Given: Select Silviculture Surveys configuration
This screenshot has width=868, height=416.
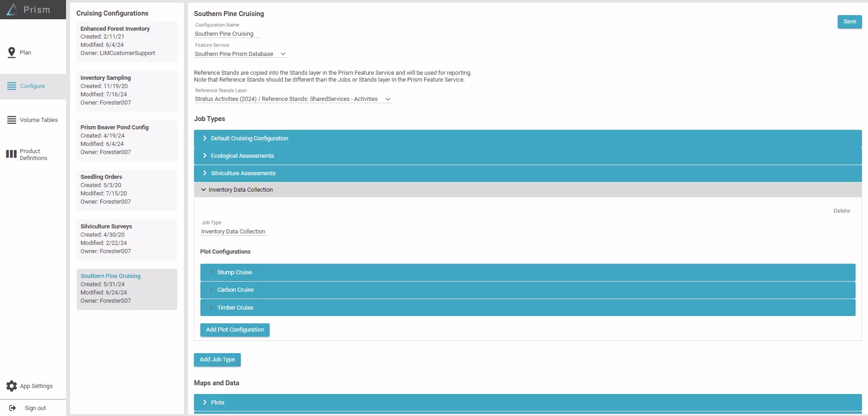Looking at the screenshot, I should click(127, 239).
